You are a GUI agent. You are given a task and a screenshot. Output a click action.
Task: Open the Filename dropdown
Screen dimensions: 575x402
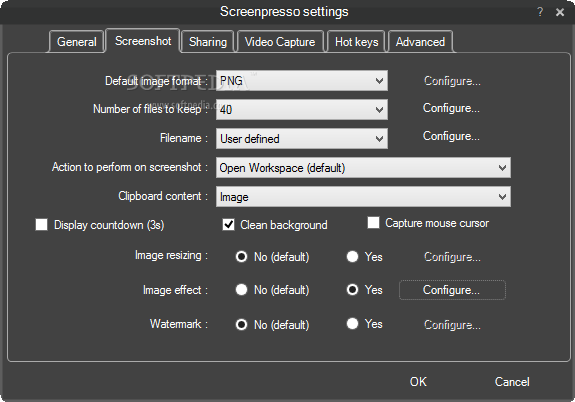pyautogui.click(x=301, y=138)
